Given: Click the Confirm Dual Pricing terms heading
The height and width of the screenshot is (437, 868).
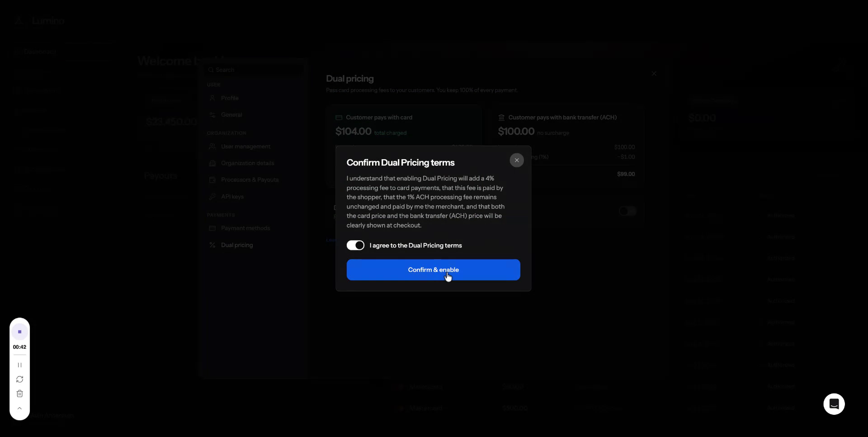Looking at the screenshot, I should pos(401,162).
